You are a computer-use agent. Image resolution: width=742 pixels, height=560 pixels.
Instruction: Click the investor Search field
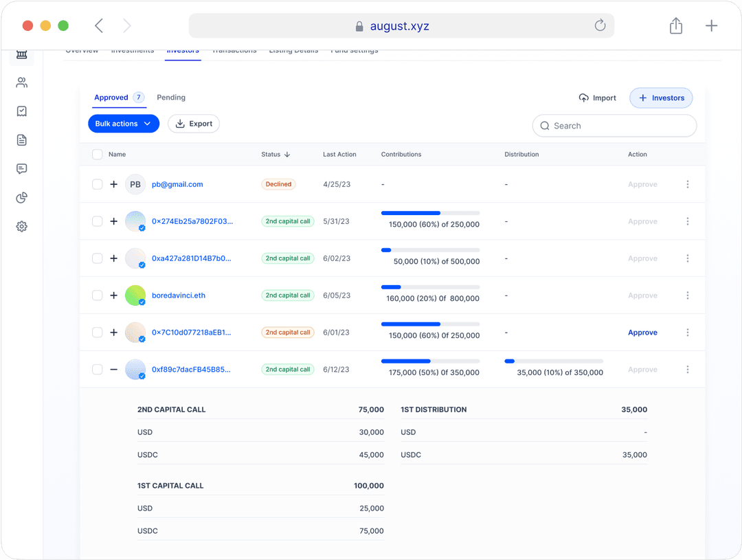click(614, 126)
